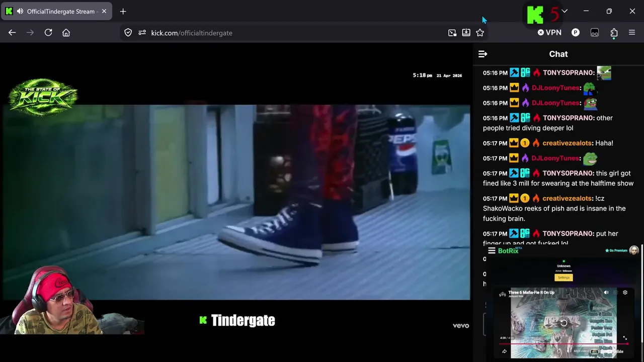Screen dimensions: 644x362
Task: Mute the YouTube embed volume
Action: (606, 293)
